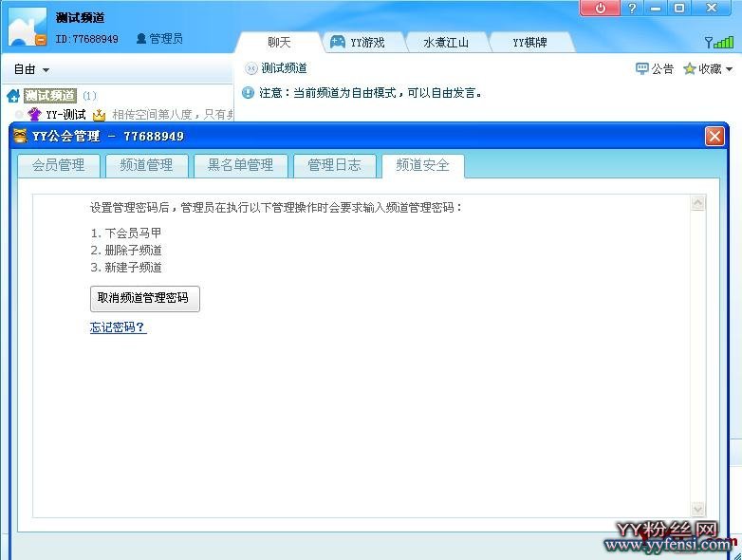Select the 频道安全 tab
This screenshot has height=560, width=742.
422,165
